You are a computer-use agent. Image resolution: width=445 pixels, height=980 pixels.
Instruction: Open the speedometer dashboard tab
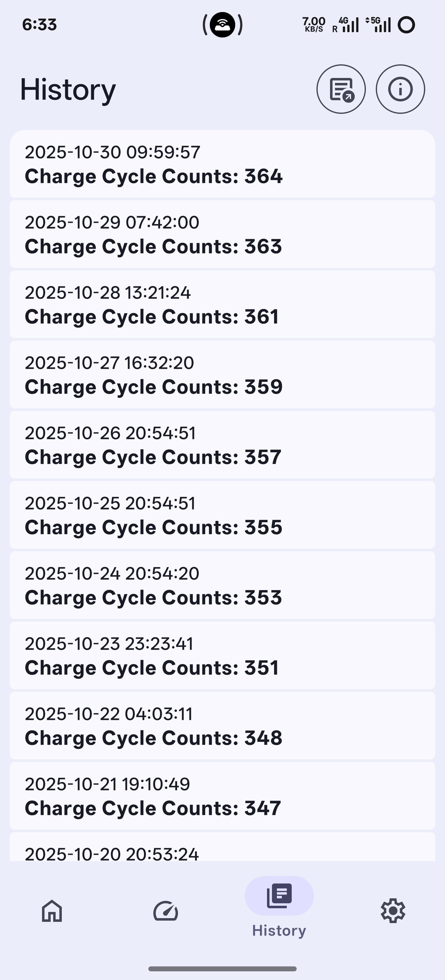pos(166,911)
